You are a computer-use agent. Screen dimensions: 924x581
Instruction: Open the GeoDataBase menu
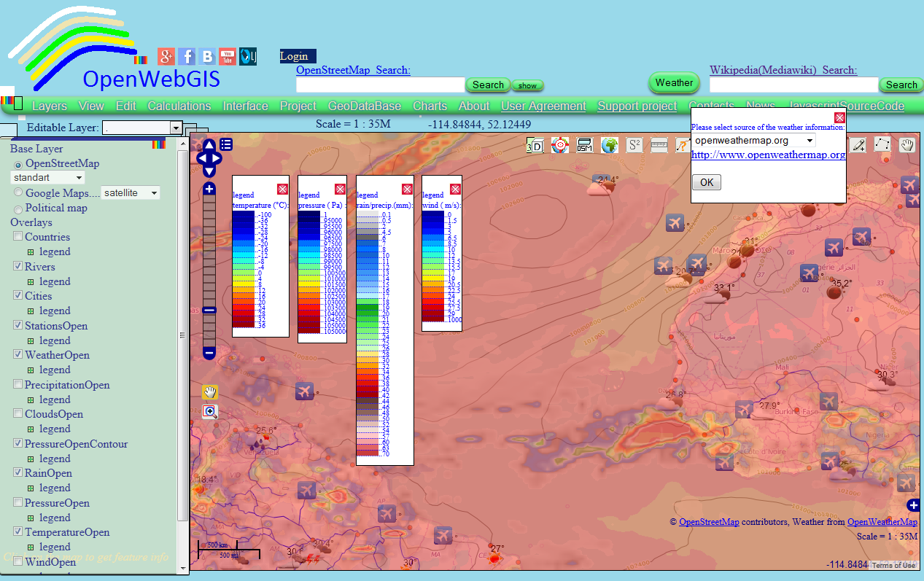coord(365,105)
